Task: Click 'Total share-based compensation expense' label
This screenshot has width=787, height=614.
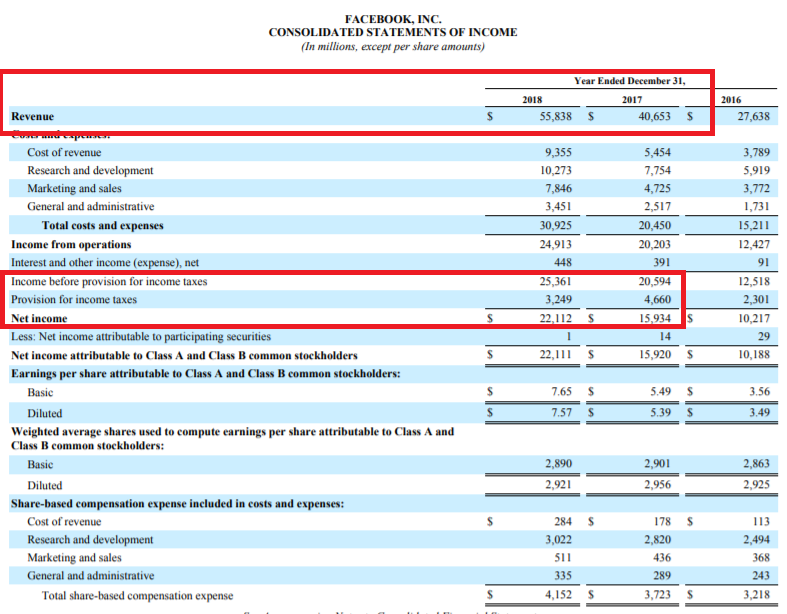Action: [138, 596]
